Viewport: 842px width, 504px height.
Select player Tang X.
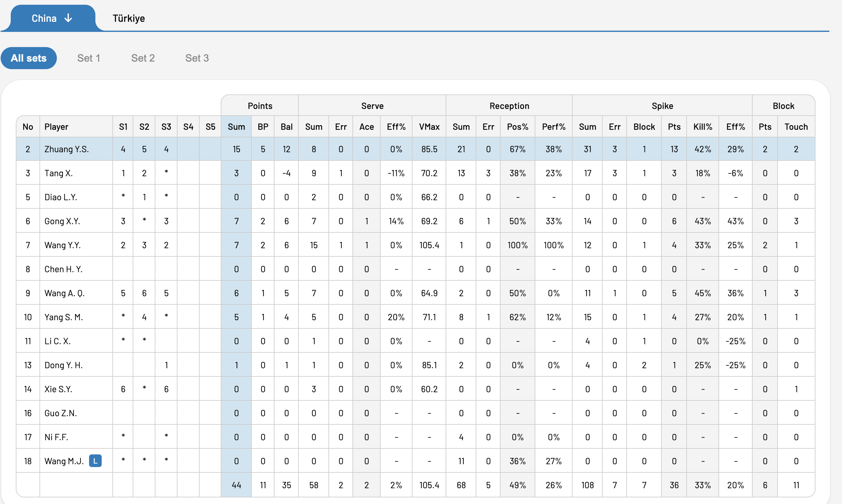pos(58,173)
